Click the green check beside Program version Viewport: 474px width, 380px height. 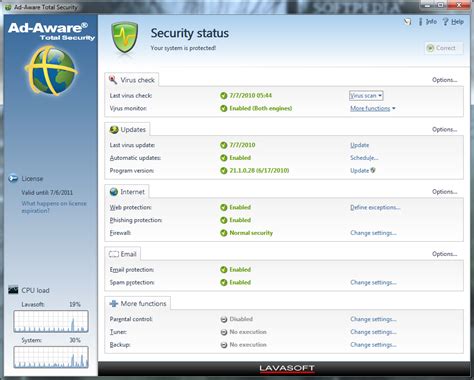pyautogui.click(x=224, y=171)
